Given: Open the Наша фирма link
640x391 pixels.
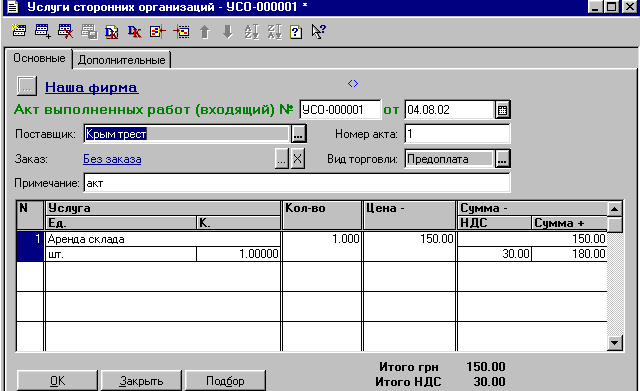Looking at the screenshot, I should pyautogui.click(x=91, y=87).
